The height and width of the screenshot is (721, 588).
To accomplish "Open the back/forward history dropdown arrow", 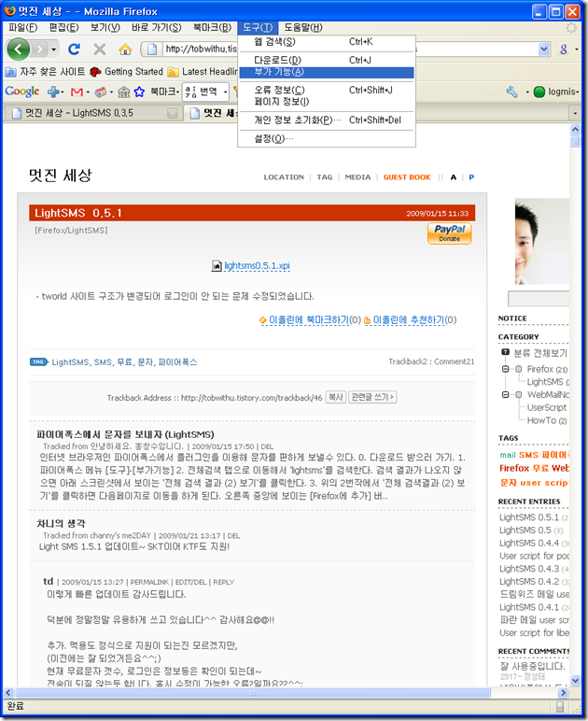I will pyautogui.click(x=54, y=49).
